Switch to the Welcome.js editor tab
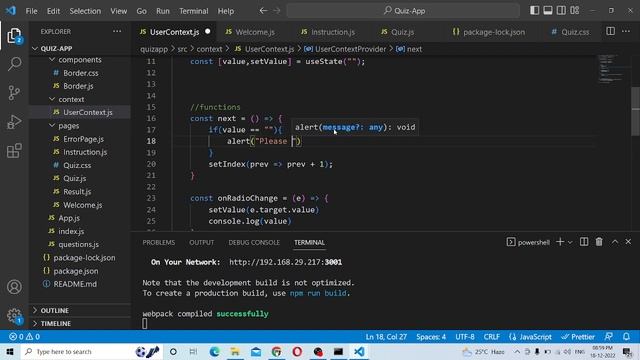This screenshot has height=360, width=640. pyautogui.click(x=255, y=32)
